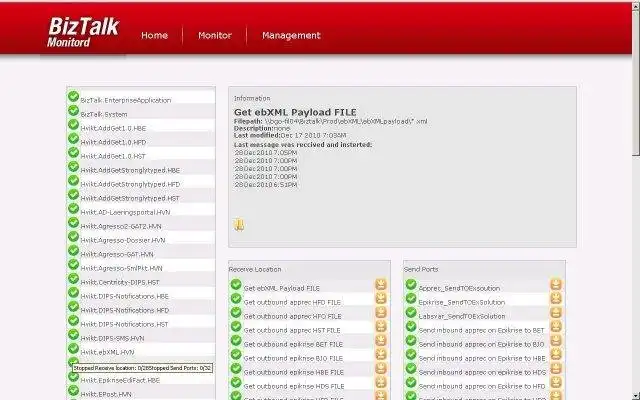Click orange icon in Send inbound apprec Epikrise to BET row
This screenshot has width=640, height=400.
[x=556, y=326]
